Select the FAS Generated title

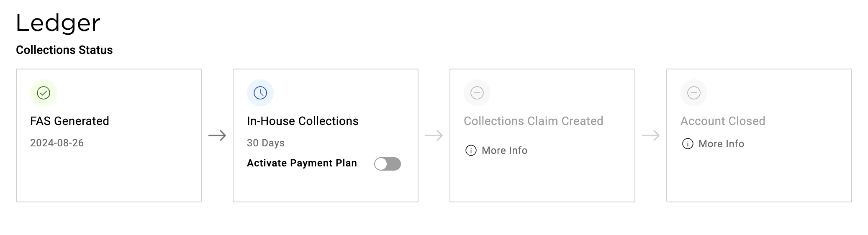coord(69,121)
